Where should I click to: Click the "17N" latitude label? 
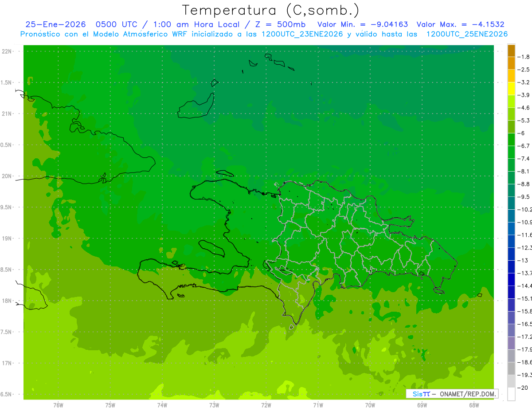[x=7, y=363]
